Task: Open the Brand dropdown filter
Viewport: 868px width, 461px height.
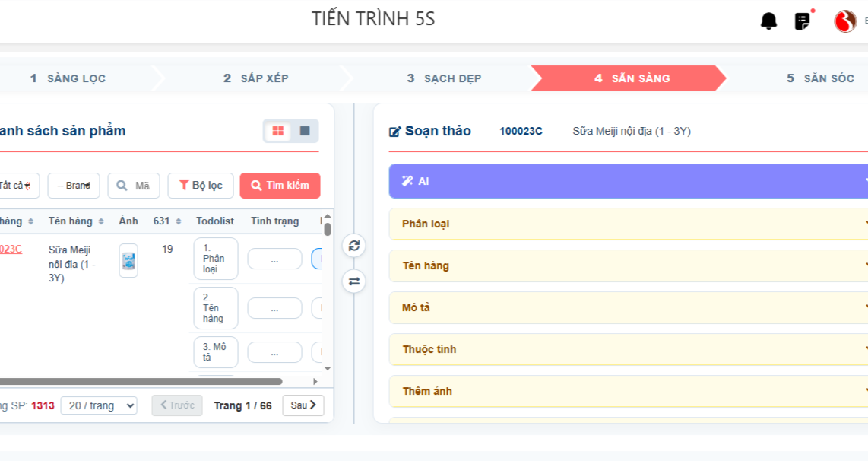Action: coord(74,186)
